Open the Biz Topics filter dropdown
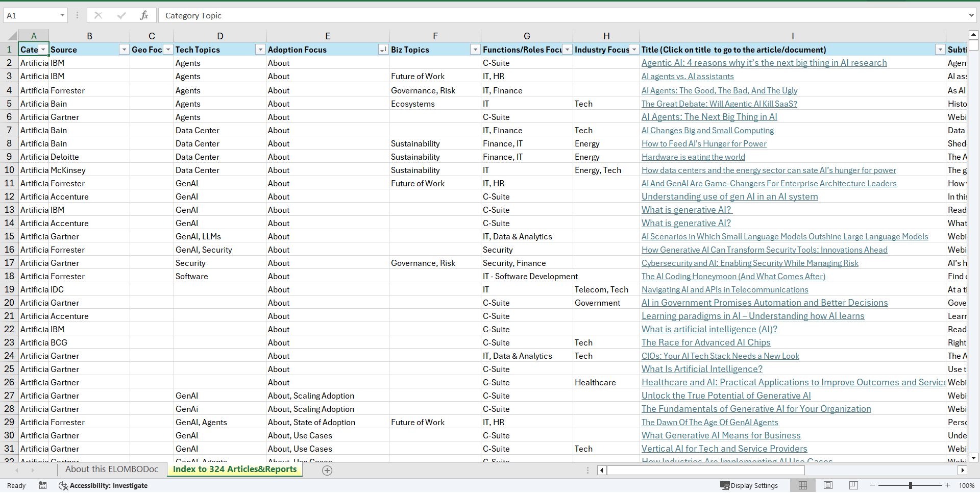Screen dimensions: 980x493 475,50
